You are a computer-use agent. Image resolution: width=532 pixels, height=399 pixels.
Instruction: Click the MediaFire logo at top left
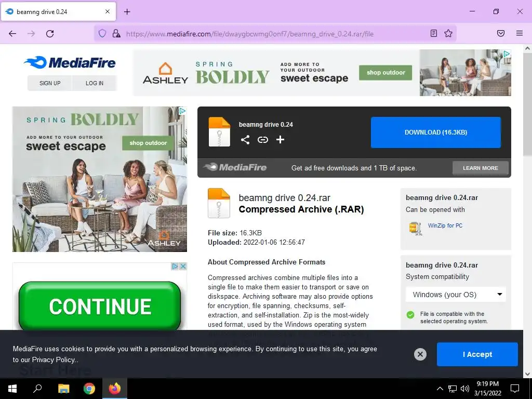pyautogui.click(x=70, y=62)
